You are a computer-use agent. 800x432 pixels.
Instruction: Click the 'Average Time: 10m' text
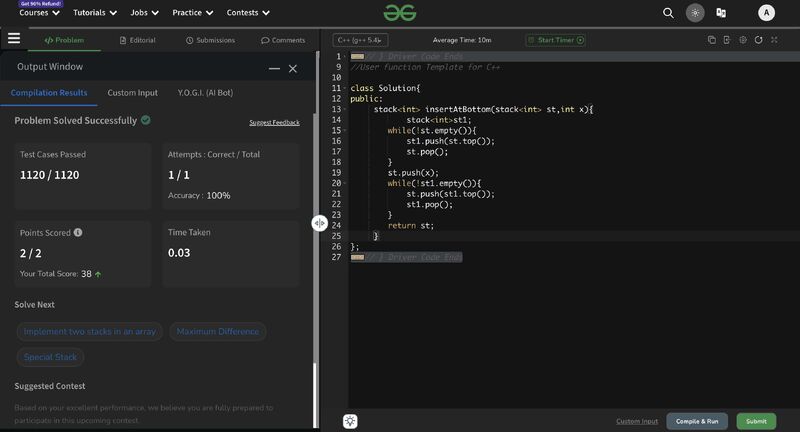[462, 40]
